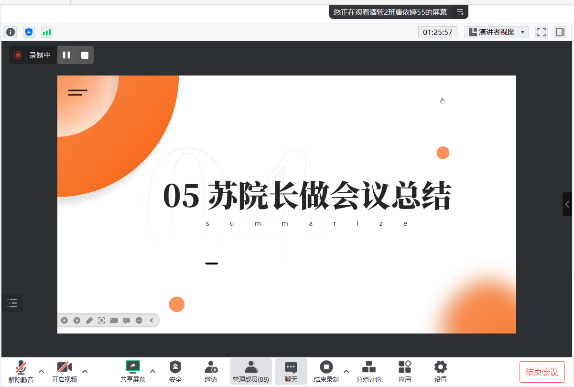Click the subtitle bubble icon in slide toolbar

pyautogui.click(x=127, y=320)
